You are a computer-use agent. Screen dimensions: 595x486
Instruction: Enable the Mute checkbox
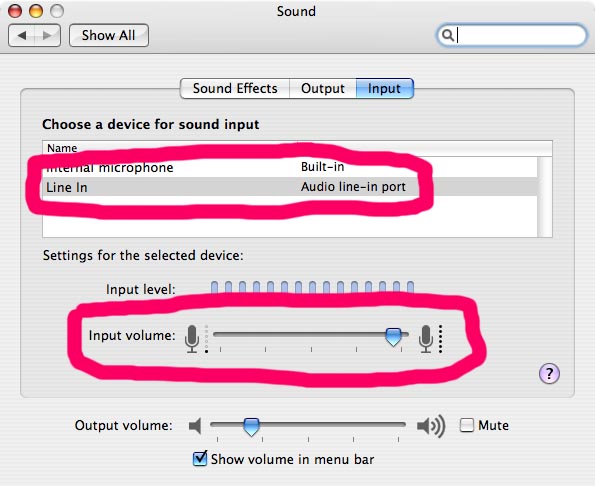tap(467, 425)
